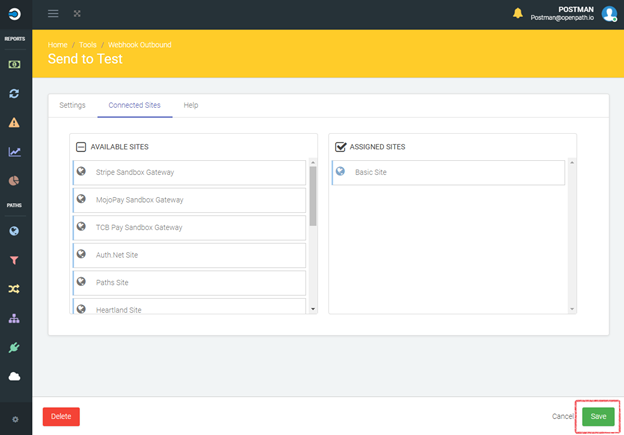Click the Available Sites scroll down arrow
Viewport: 624px width, 435px height.
pos(313,309)
